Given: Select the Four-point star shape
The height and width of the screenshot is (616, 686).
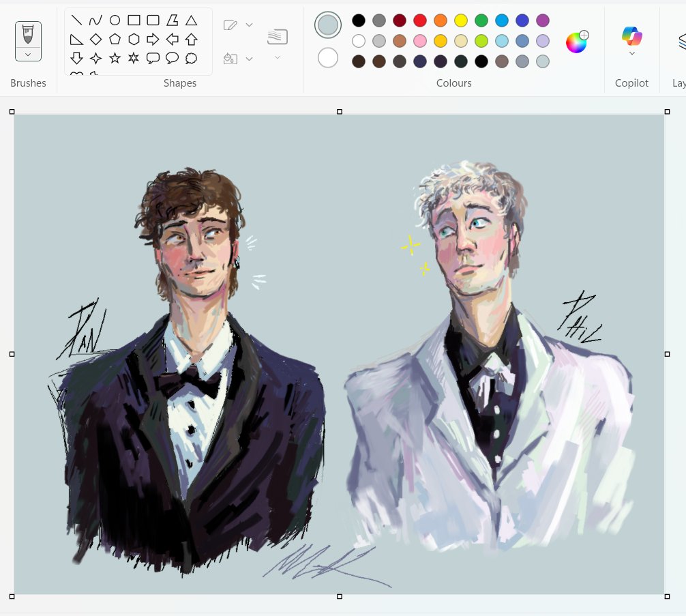Looking at the screenshot, I should coord(95,58).
